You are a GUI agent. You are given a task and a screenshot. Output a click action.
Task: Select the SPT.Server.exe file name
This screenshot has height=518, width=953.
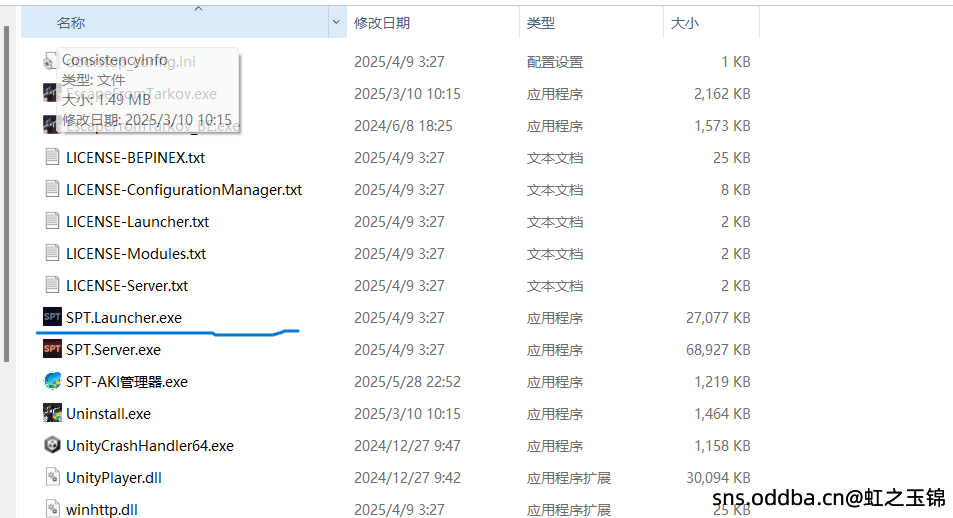[x=114, y=350]
